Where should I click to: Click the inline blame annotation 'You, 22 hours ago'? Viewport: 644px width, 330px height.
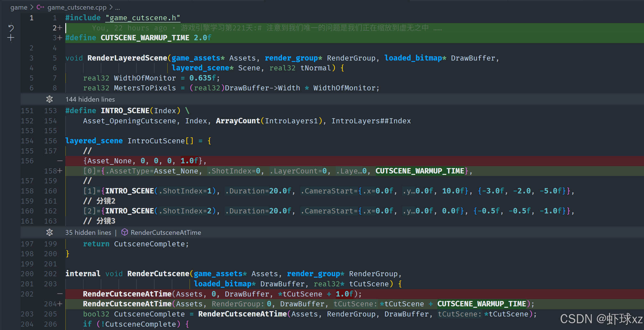129,28
